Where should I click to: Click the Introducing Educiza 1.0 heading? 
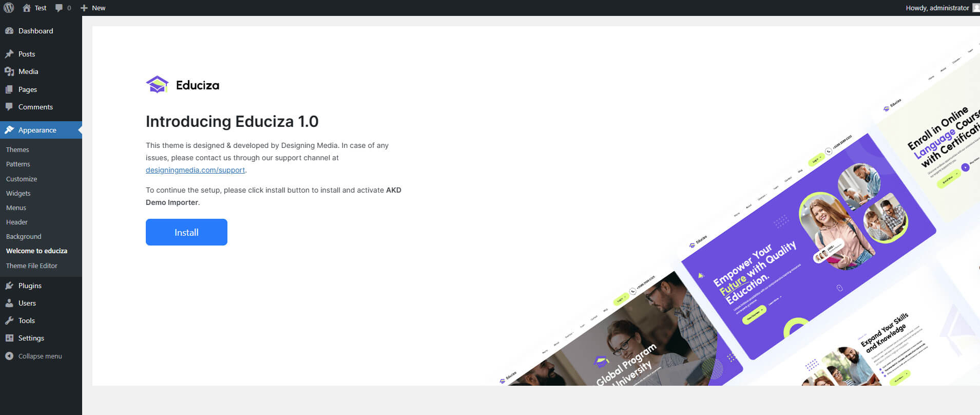[x=232, y=121]
